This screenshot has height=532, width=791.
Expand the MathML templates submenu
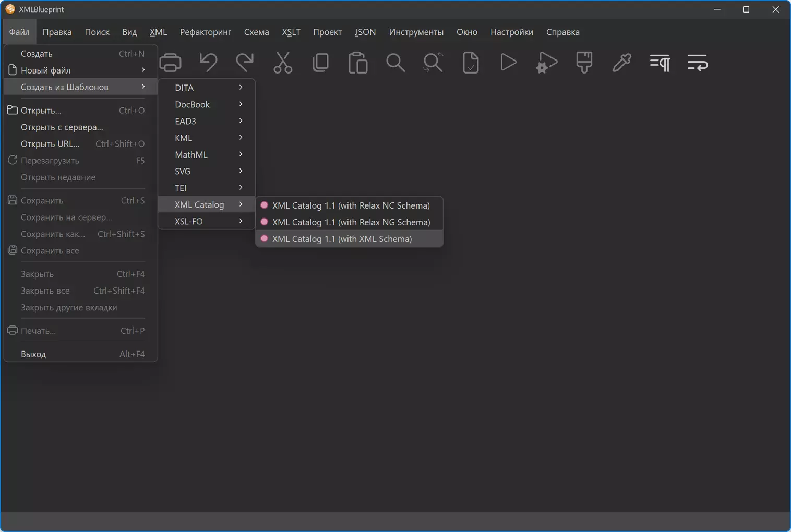207,155
